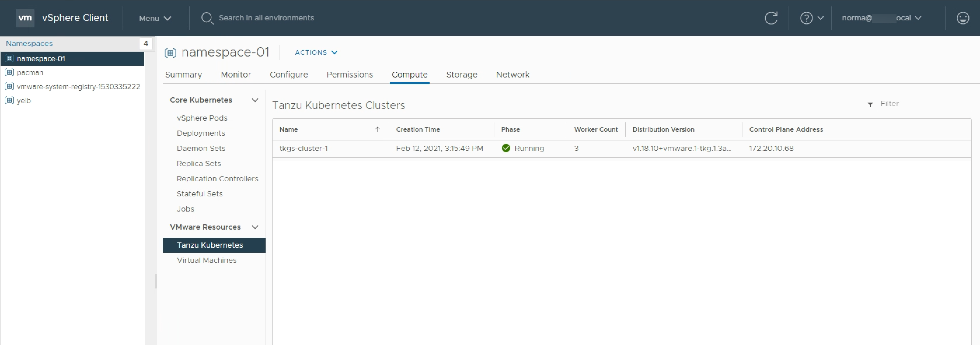
Task: Select the Network tab
Action: [x=512, y=74]
